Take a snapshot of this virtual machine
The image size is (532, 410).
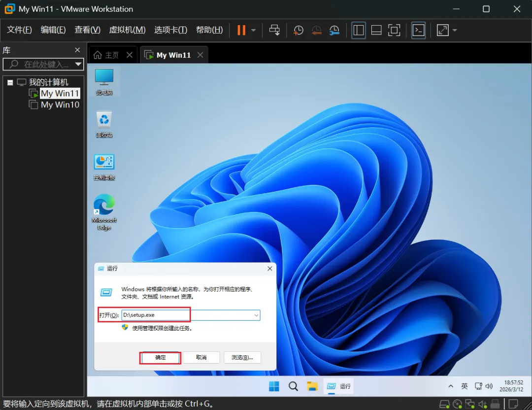pos(298,30)
